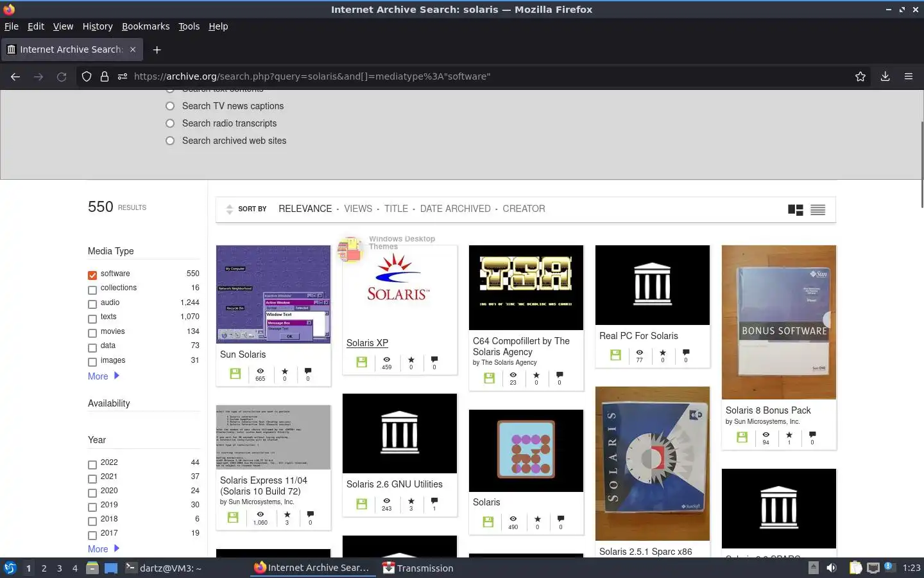Switch to workspace 2 in taskbar
This screenshot has width=924, height=578.
[x=44, y=568]
